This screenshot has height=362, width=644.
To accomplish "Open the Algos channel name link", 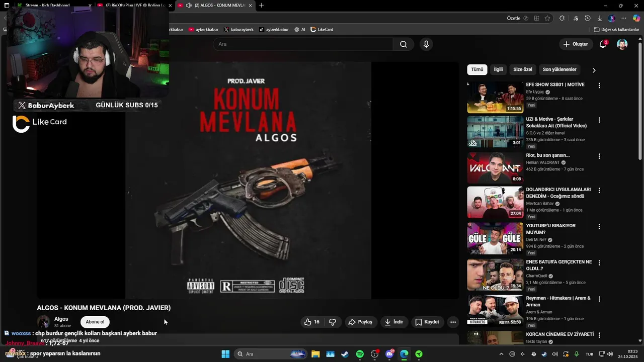I will coord(61,319).
